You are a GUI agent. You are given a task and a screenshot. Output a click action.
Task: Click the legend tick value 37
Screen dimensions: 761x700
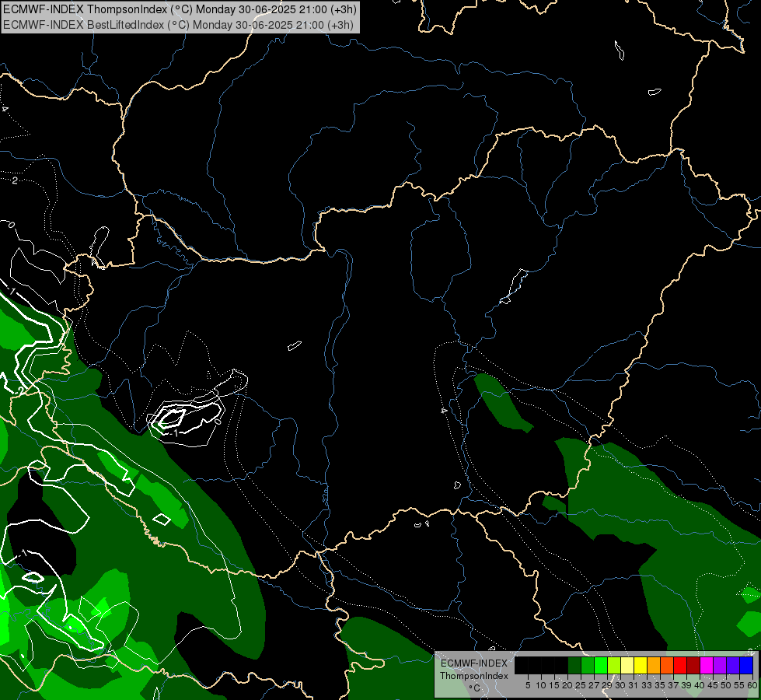click(x=674, y=685)
